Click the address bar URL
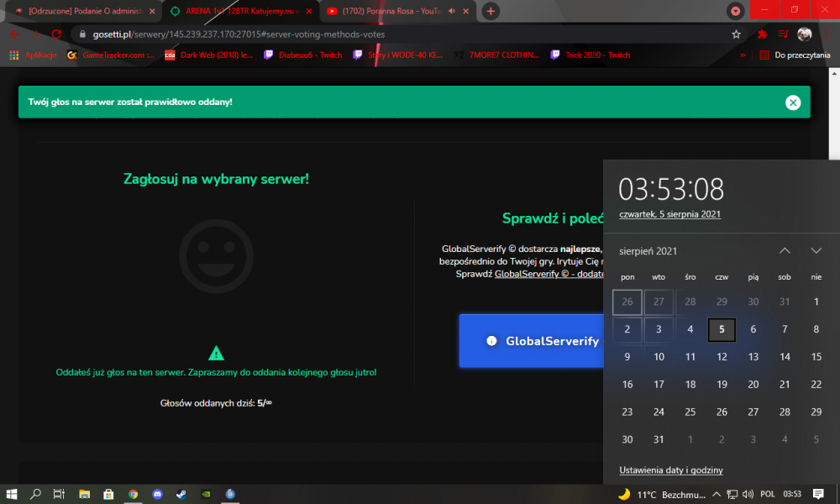The height and width of the screenshot is (504, 840). tap(239, 34)
